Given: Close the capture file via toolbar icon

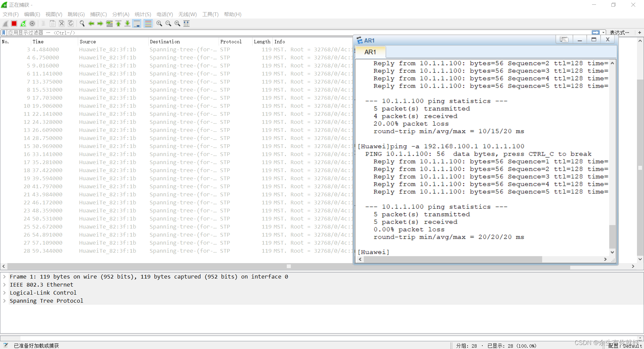Looking at the screenshot, I should tap(62, 23).
